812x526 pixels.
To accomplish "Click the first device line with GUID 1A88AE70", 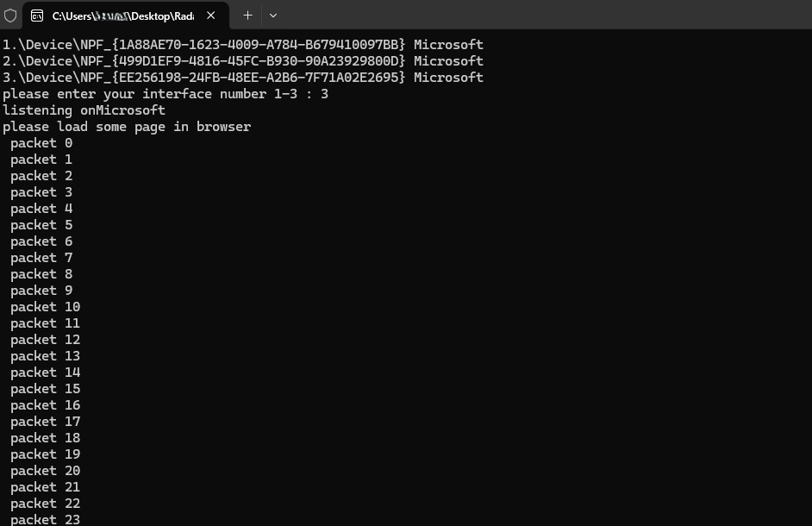I will point(243,45).
